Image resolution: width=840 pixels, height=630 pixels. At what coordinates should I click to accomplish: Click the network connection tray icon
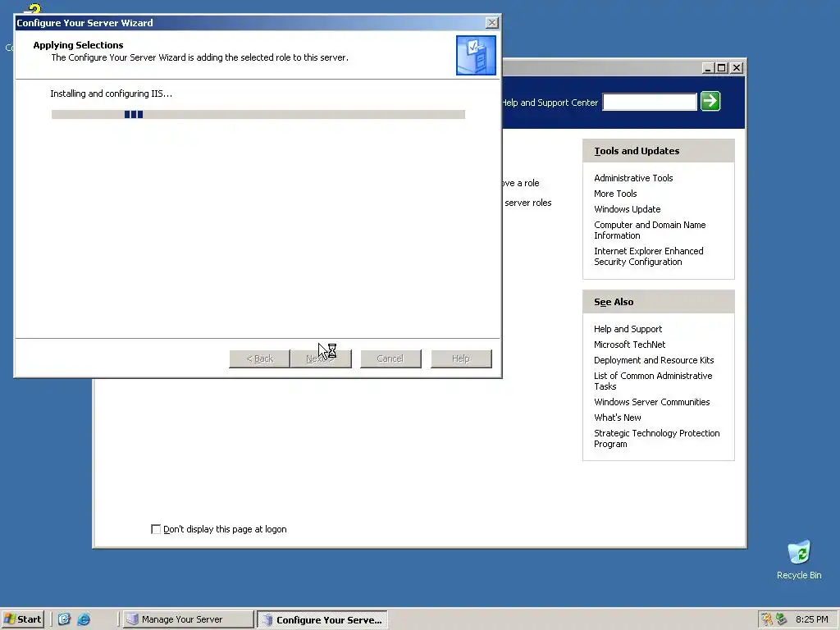781,619
